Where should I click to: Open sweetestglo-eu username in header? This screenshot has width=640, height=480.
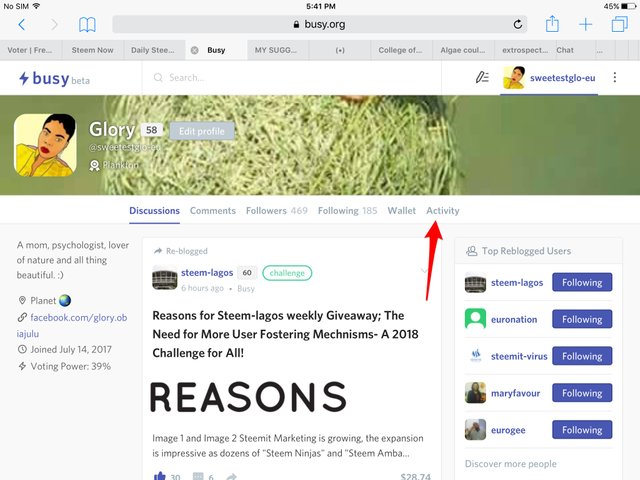[x=562, y=78]
